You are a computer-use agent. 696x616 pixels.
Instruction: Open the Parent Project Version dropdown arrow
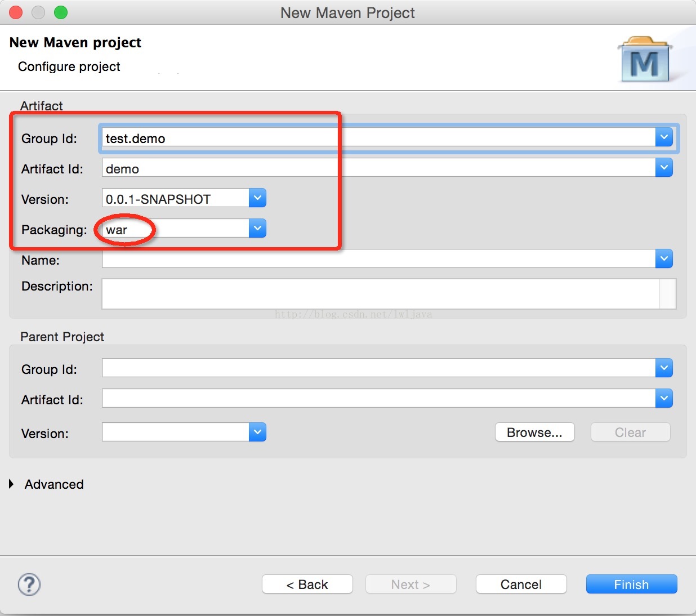point(257,432)
